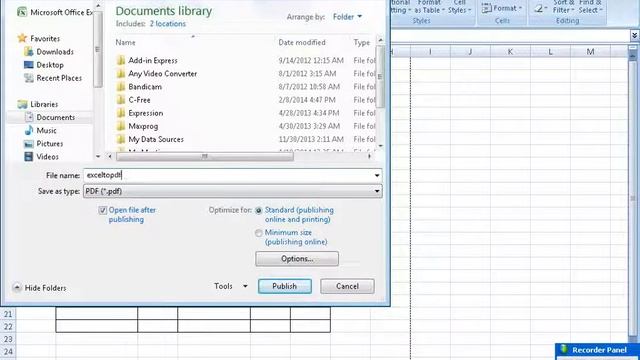The image size is (640, 360).
Task: Select Minimum size radio button
Action: (x=258, y=233)
